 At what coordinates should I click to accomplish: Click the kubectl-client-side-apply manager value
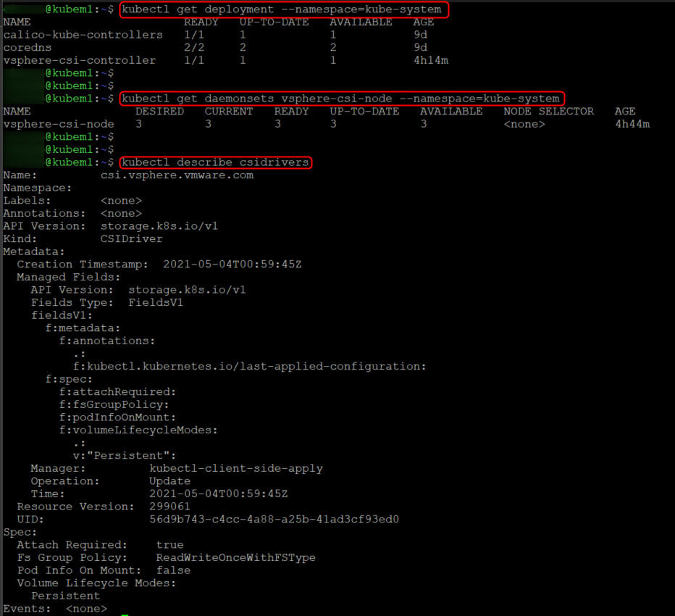click(235, 468)
